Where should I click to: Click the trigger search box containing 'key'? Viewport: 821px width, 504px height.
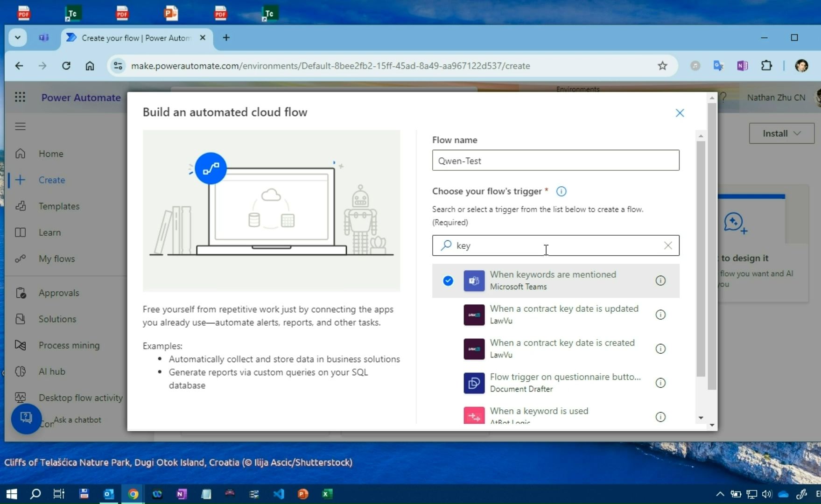[x=555, y=245]
